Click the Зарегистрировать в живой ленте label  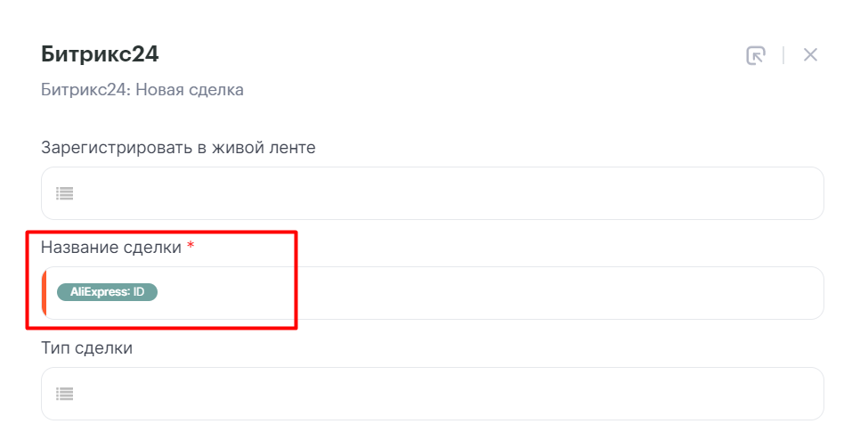178,147
